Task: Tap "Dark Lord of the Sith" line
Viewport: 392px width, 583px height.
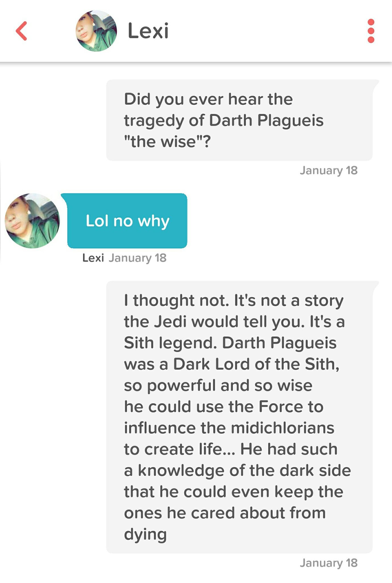Action: click(x=256, y=364)
